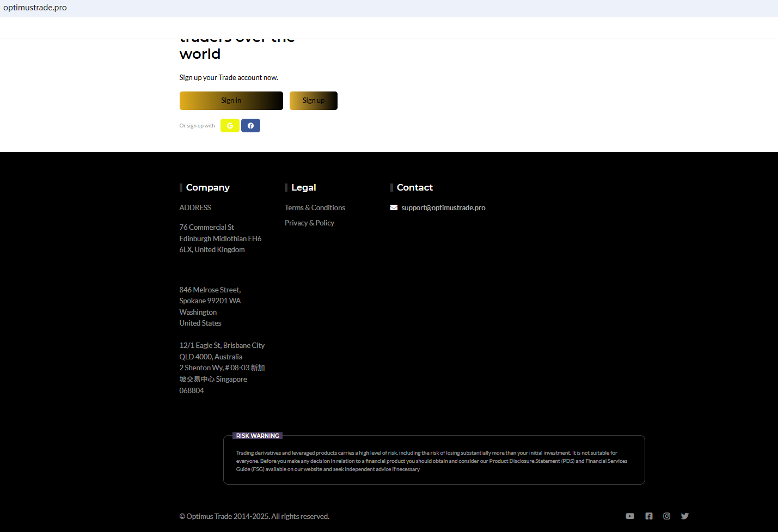The width and height of the screenshot is (778, 532).
Task: Sign up with the Google icon button
Action: point(230,126)
